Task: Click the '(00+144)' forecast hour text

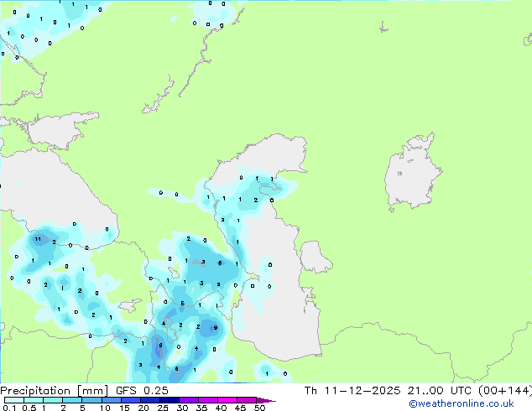Action: 505,391
